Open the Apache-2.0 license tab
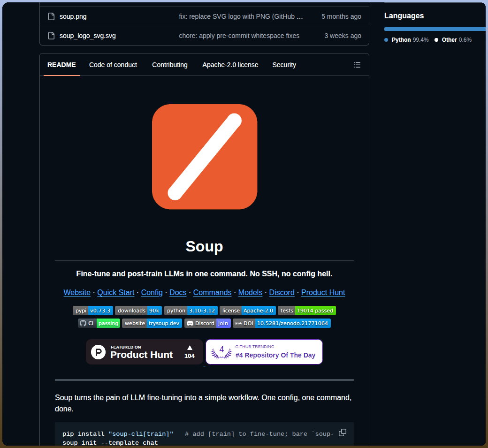Screen dimensions: 488x448 [230, 65]
